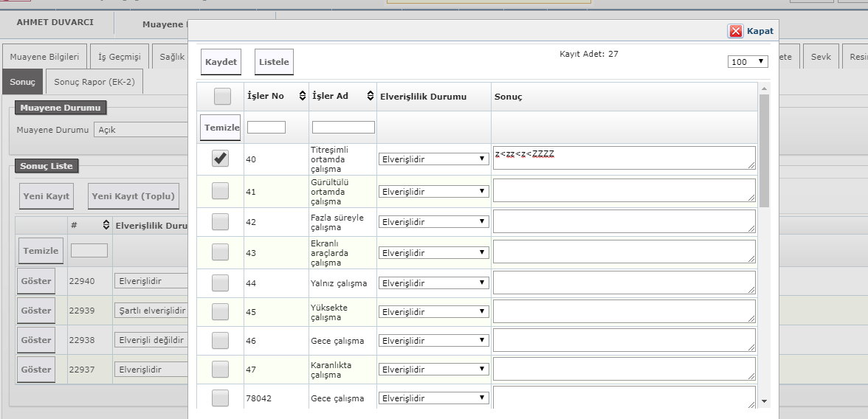868x419 pixels.
Task: Uncheck the row 40 Titreşimli ortamda checkbox
Action: tap(221, 159)
